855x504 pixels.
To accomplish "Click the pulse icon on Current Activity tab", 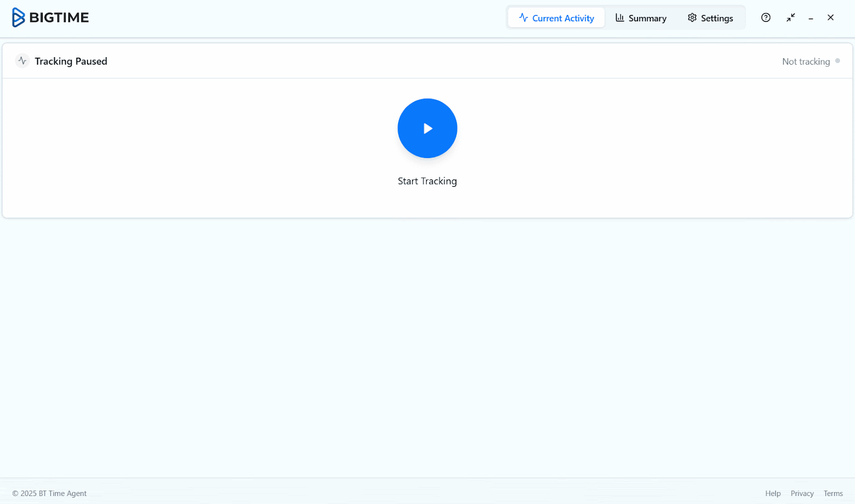I will coord(523,18).
